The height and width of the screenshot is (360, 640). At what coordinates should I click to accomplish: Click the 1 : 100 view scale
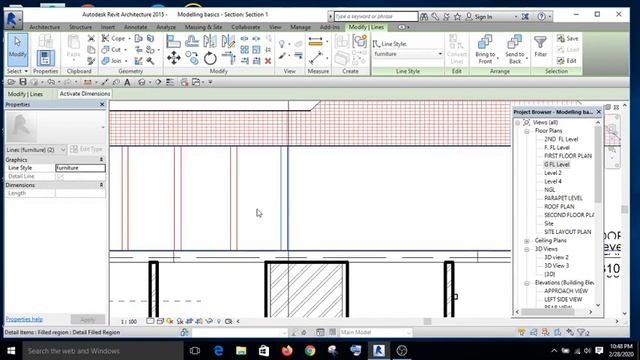[129, 322]
